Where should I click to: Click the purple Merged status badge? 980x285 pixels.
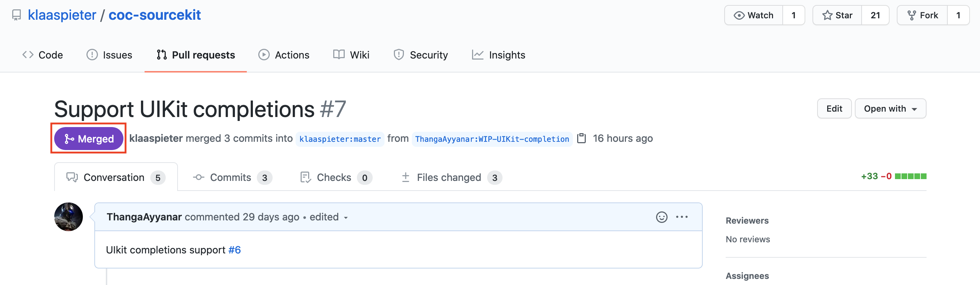pos(89,139)
